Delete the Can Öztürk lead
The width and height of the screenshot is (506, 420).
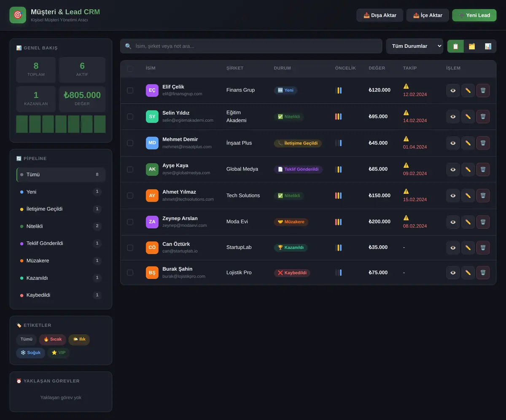point(483,248)
